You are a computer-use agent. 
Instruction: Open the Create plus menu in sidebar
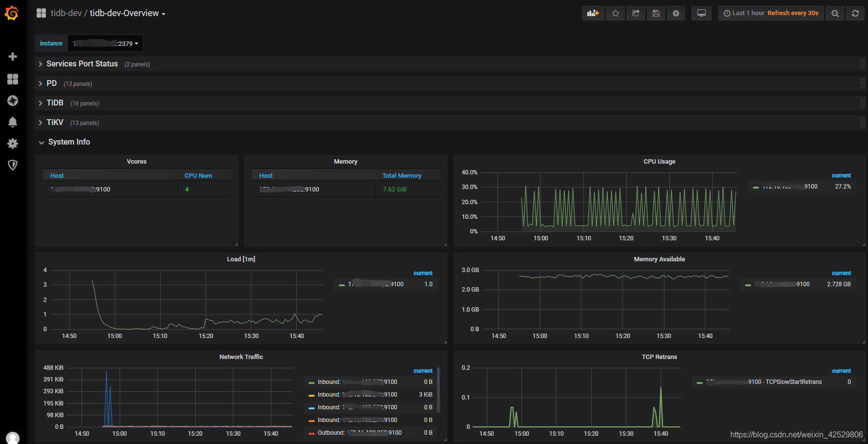click(13, 57)
